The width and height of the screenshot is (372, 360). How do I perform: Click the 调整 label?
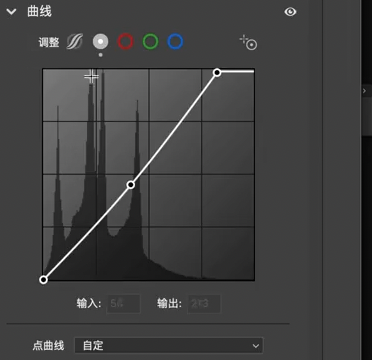click(49, 42)
